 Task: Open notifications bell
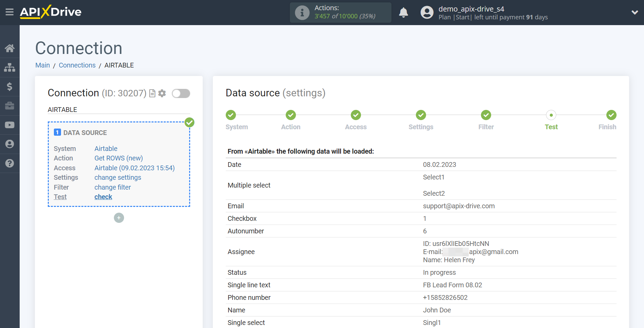pos(403,13)
